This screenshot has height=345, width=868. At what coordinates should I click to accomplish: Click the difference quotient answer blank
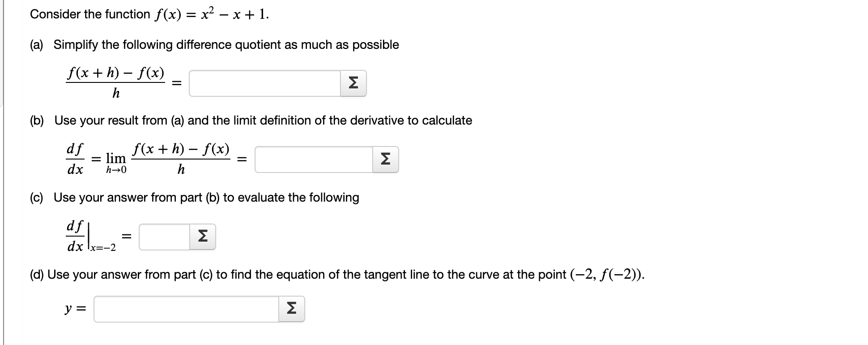pyautogui.click(x=264, y=83)
